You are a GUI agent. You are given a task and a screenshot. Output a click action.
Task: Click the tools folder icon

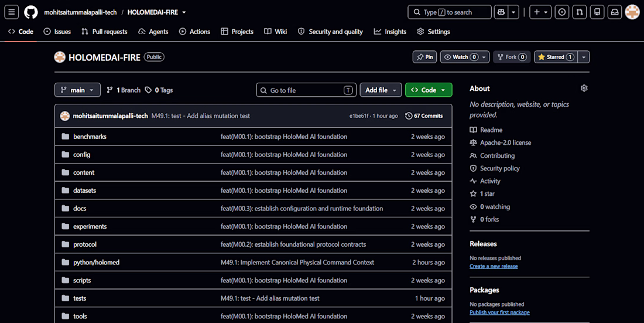66,316
